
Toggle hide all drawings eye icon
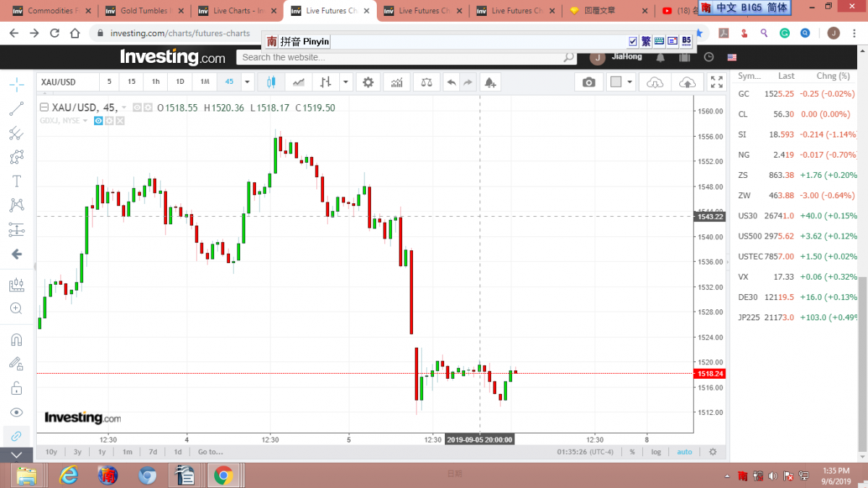[x=16, y=412]
